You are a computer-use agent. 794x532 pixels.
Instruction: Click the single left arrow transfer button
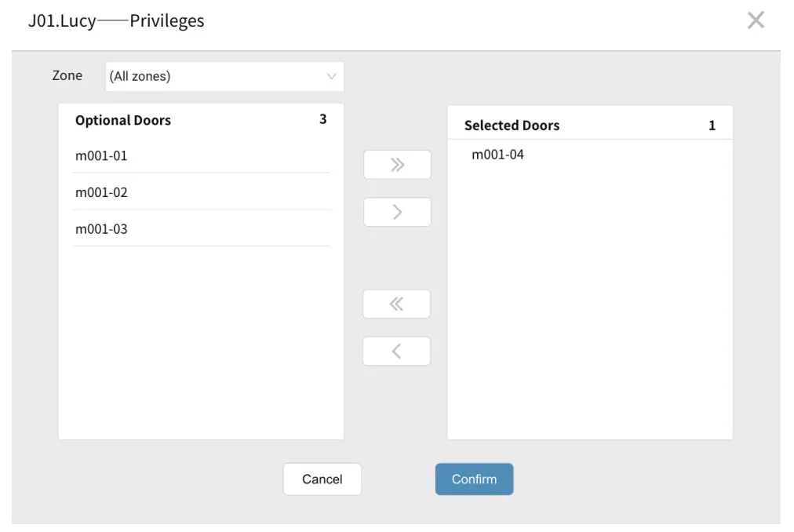(x=396, y=352)
